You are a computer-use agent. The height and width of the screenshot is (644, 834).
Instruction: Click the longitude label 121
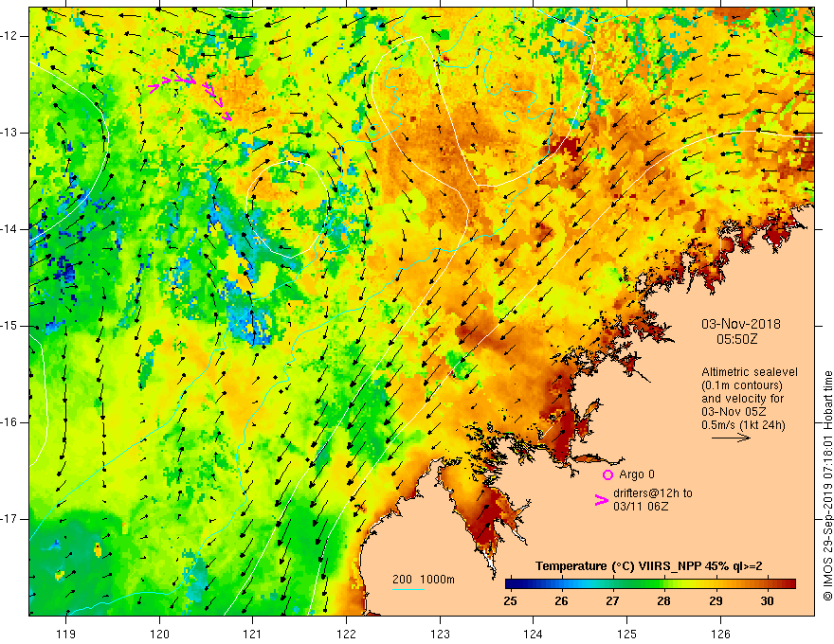[x=253, y=634]
